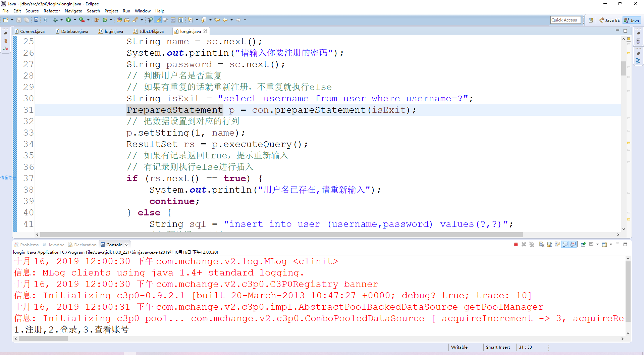The height and width of the screenshot is (355, 644).
Task: Click the Search flashlight icon
Action: [x=136, y=20]
